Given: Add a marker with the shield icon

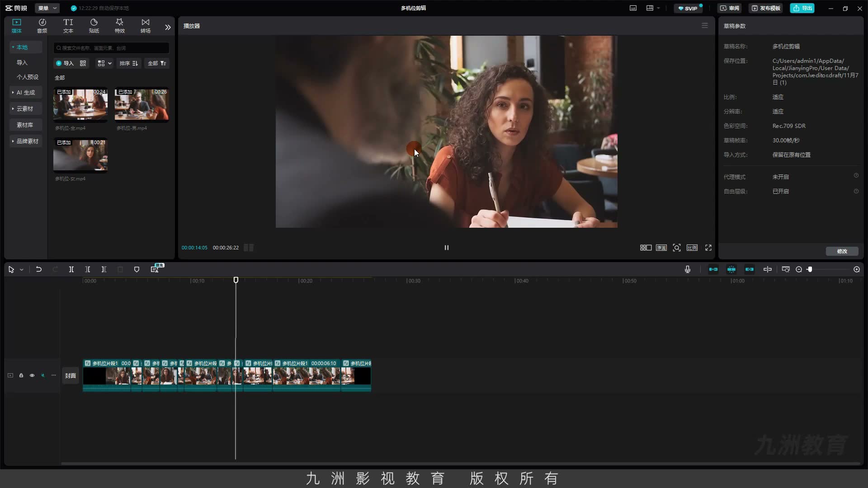Looking at the screenshot, I should [x=137, y=269].
